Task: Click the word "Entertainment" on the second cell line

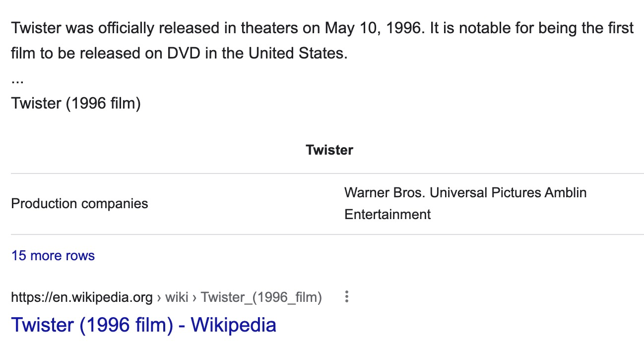Action: pyautogui.click(x=387, y=215)
